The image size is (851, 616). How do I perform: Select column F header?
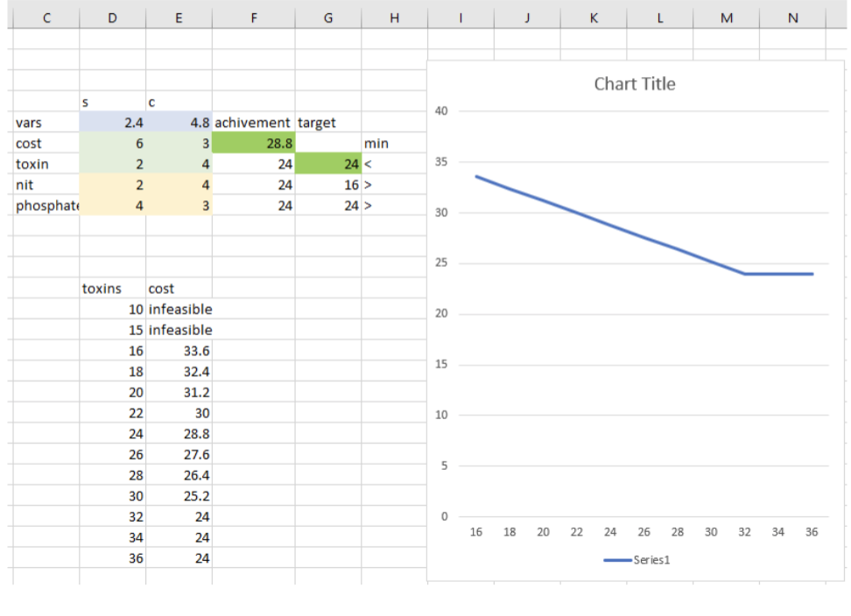253,17
